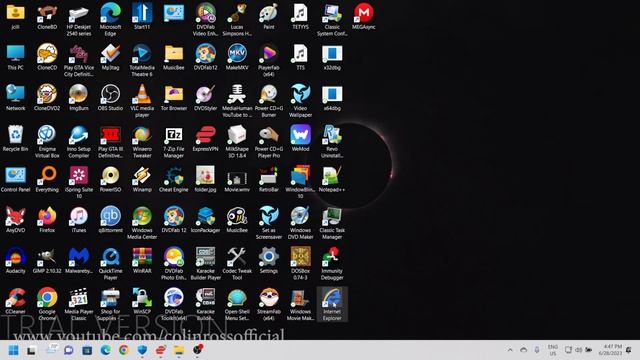Screen dimensions: 640x360
Task: Open the volume control in tray
Action: tap(578, 350)
